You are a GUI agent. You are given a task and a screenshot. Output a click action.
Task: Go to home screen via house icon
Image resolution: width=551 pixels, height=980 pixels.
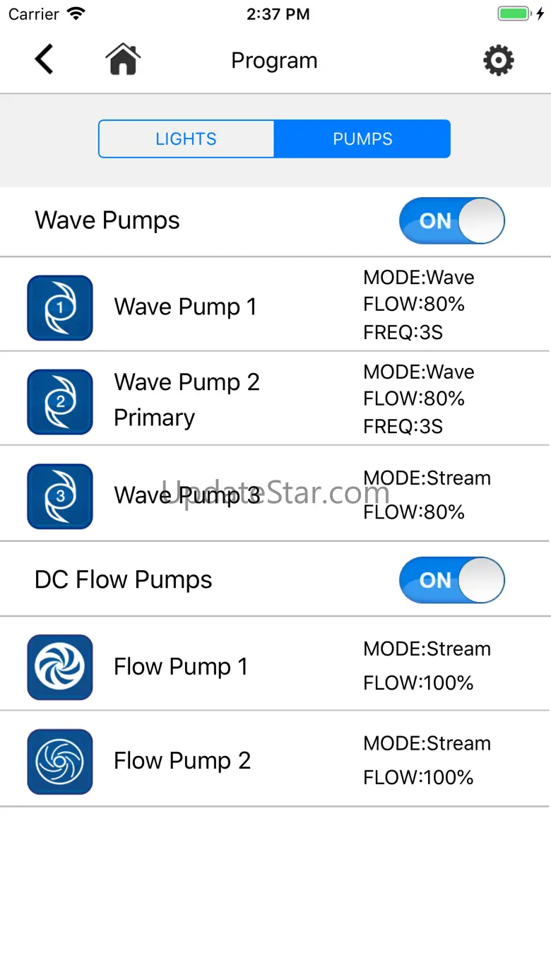pyautogui.click(x=123, y=59)
